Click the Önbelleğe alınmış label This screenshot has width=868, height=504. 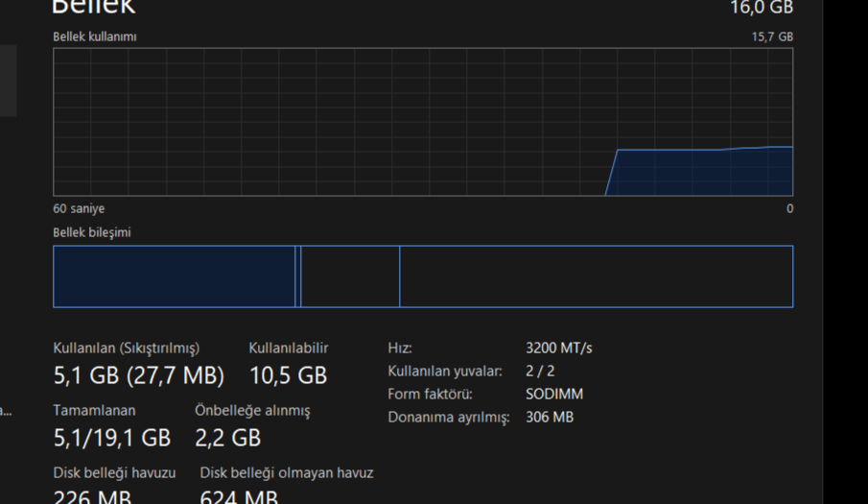[x=252, y=411]
